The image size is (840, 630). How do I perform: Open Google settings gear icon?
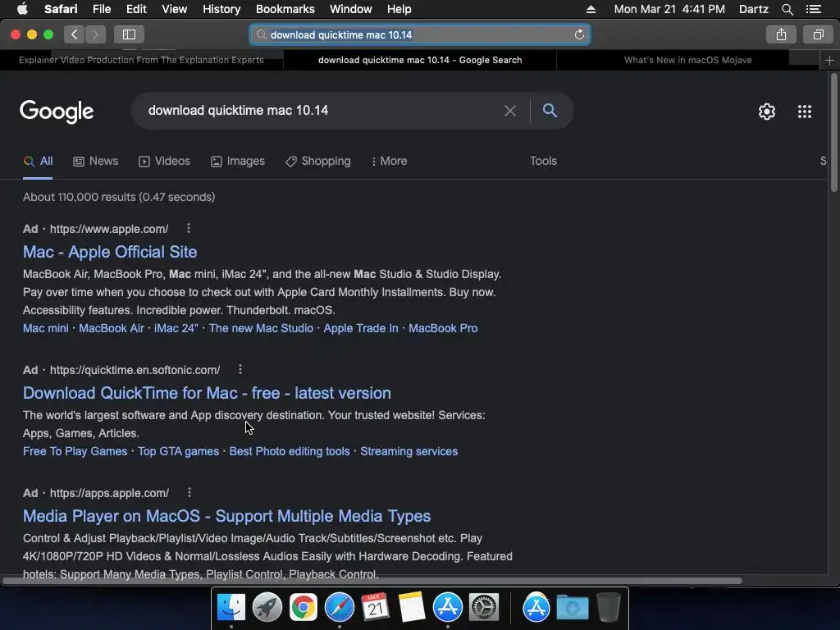(x=767, y=112)
